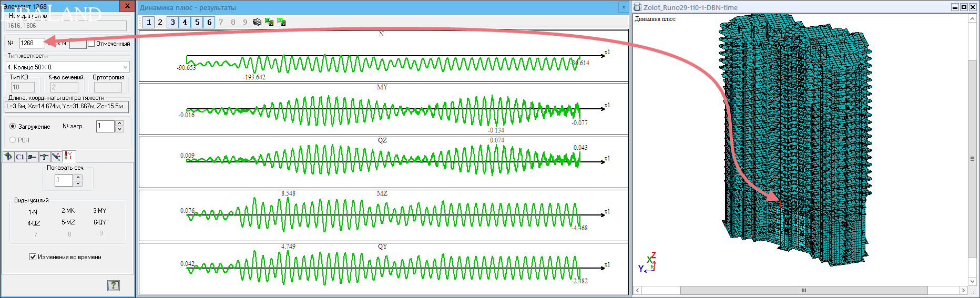Click the К-во сечений field showing 2

point(64,87)
